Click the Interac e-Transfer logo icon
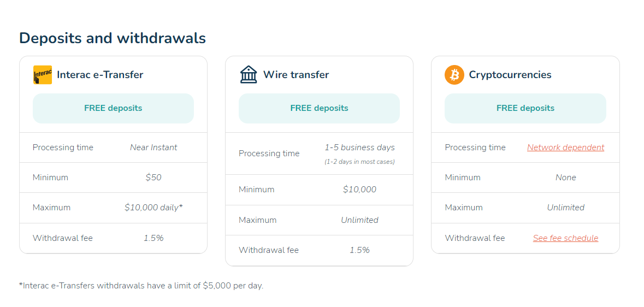The image size is (644, 307). click(43, 75)
